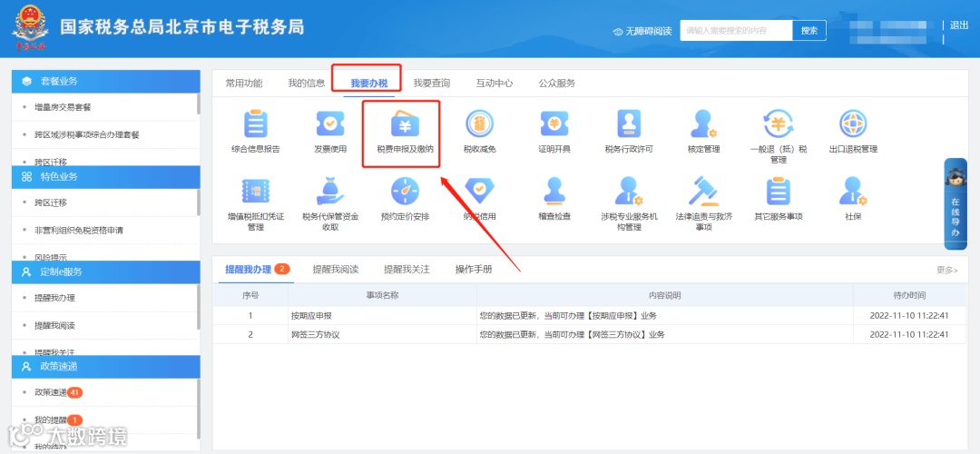Open 跨区域涉税事项综合办理套餐 link
This screenshot has height=454, width=980.
click(87, 134)
